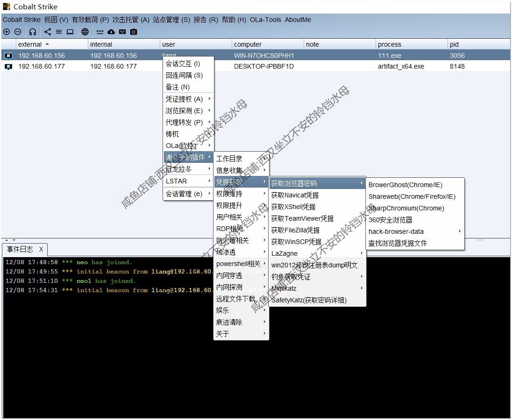
Task: Close the 事件日志 tab with X
Action: click(41, 249)
